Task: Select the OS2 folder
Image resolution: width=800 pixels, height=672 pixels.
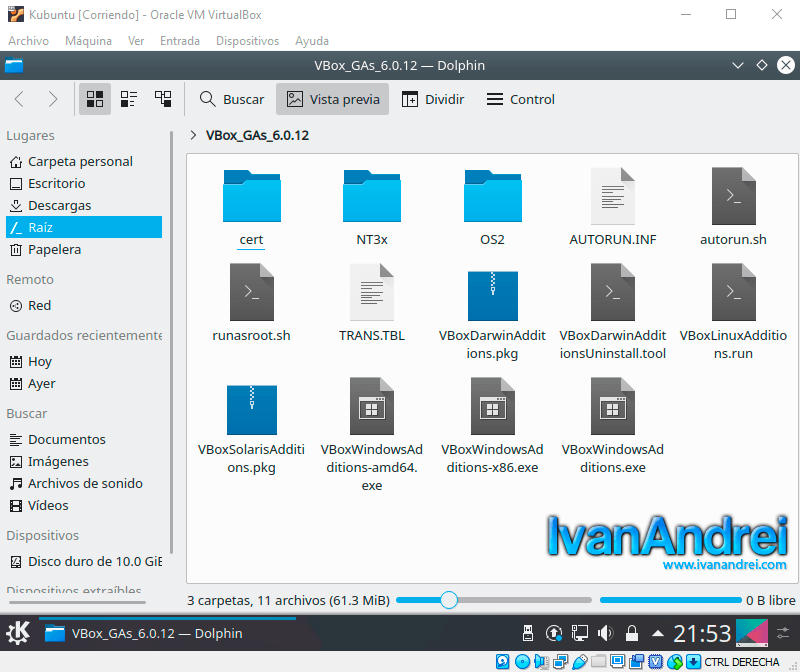Action: click(492, 209)
